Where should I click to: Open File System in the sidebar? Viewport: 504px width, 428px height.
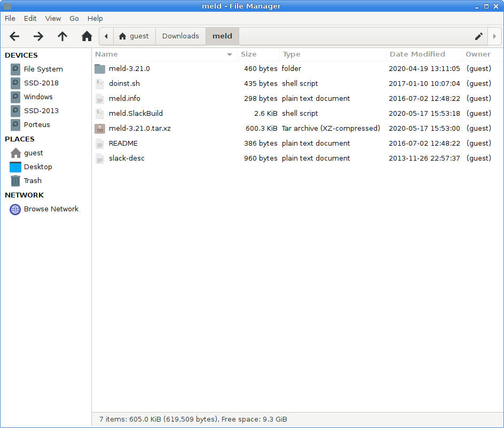[x=43, y=69]
